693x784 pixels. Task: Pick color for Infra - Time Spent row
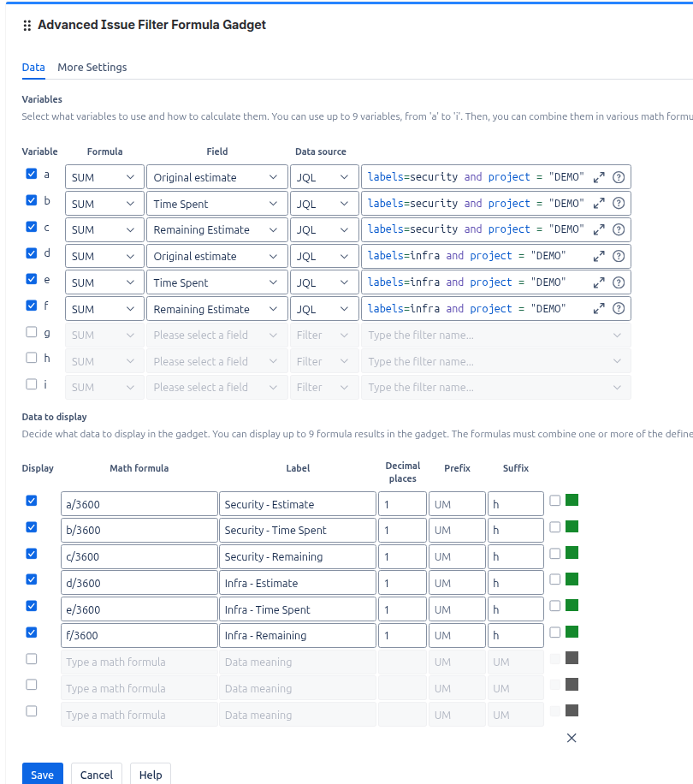point(572,605)
